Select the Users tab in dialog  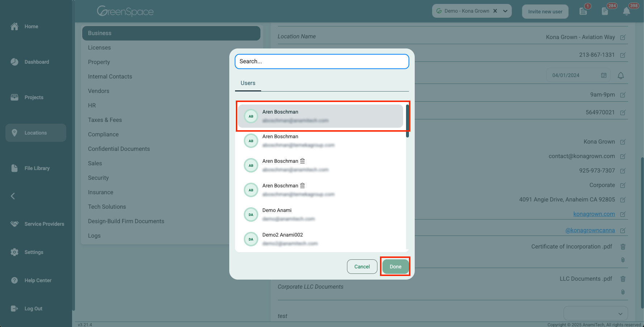248,83
